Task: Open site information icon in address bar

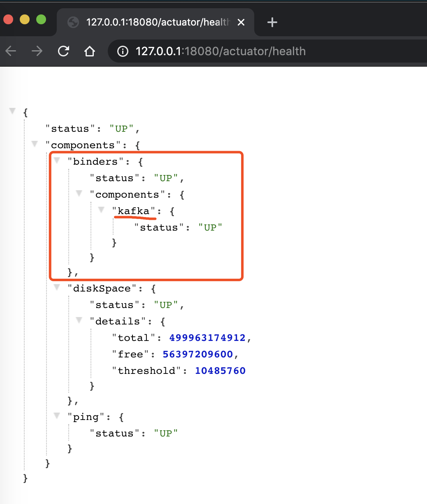Action: coord(123,51)
